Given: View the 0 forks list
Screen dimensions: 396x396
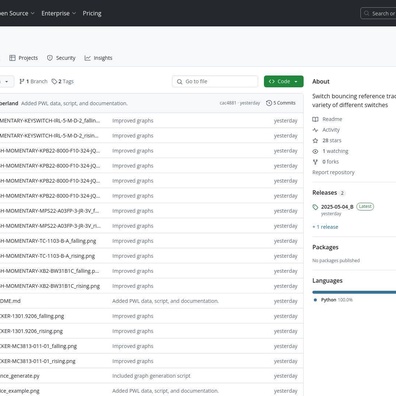Looking at the screenshot, I should point(330,162).
